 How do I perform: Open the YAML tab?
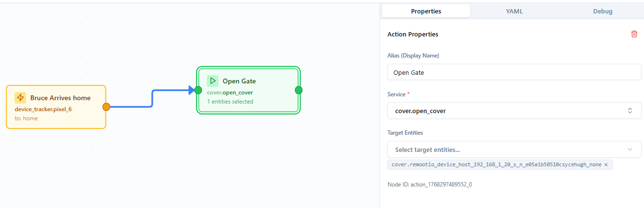pyautogui.click(x=514, y=11)
